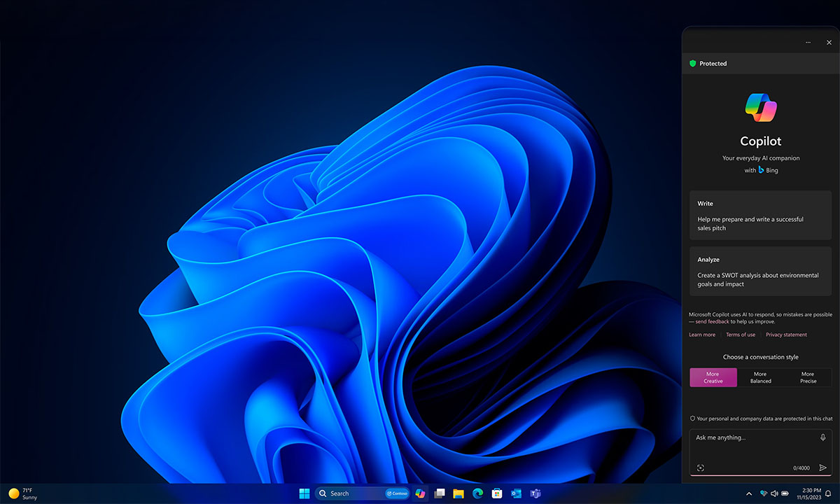Select the More Precise conversation style
The width and height of the screenshot is (840, 504).
click(x=808, y=377)
